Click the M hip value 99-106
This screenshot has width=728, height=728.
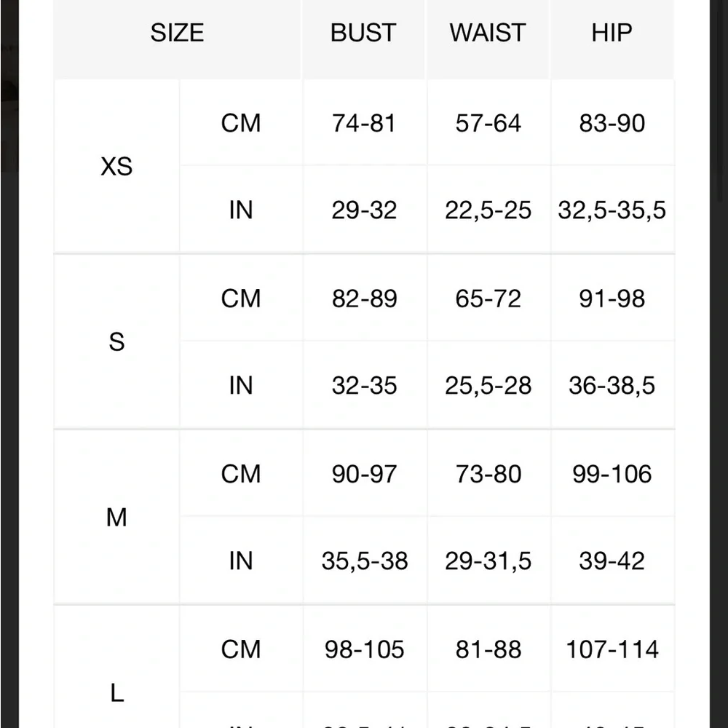click(612, 474)
